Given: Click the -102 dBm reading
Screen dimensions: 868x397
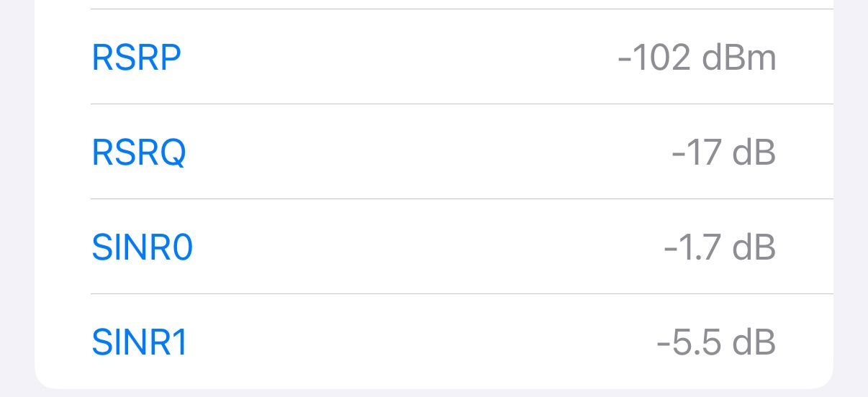Looking at the screenshot, I should coord(697,58).
